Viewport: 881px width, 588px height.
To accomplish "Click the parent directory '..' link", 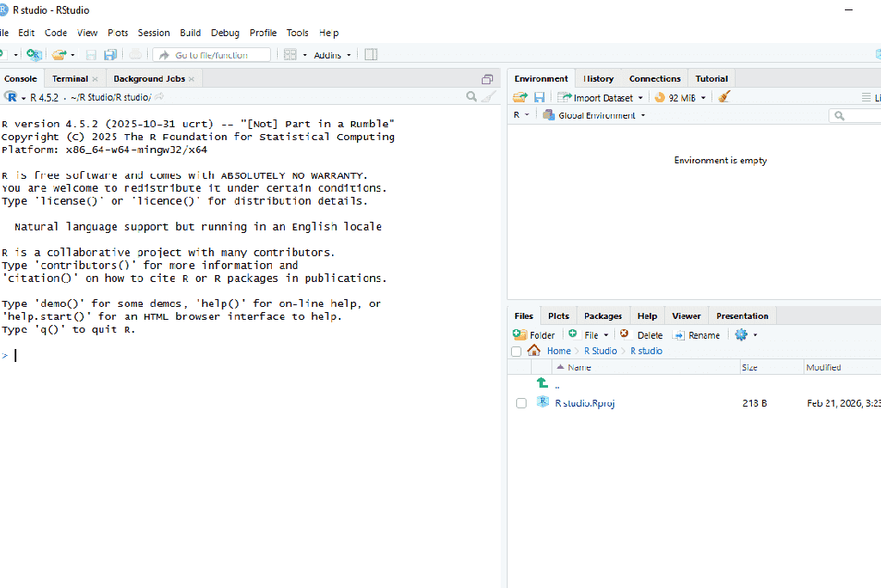I will click(557, 386).
